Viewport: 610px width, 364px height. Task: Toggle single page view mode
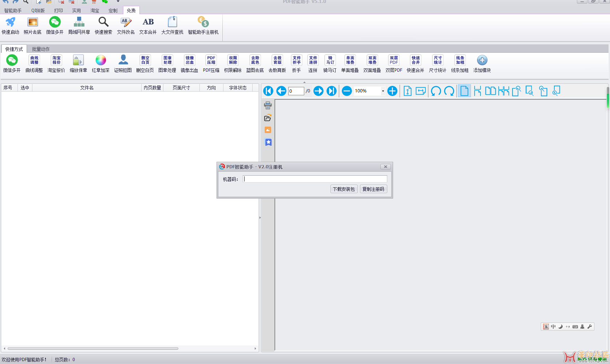464,91
